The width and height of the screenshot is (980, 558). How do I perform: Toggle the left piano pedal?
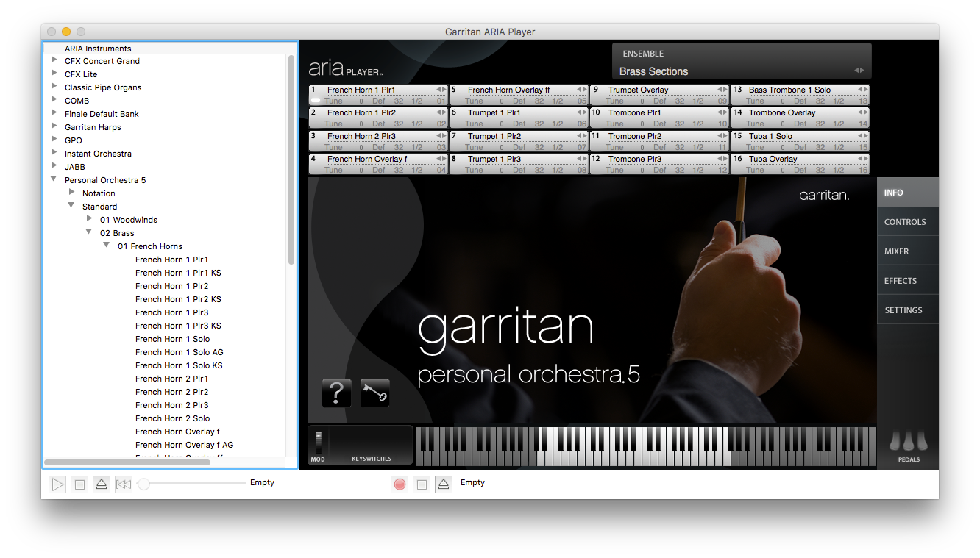[895, 441]
